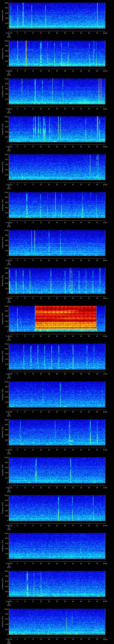The height and width of the screenshot is (644, 114).
Task: Click the "14:38:00" start time label
Action: point(9,298)
